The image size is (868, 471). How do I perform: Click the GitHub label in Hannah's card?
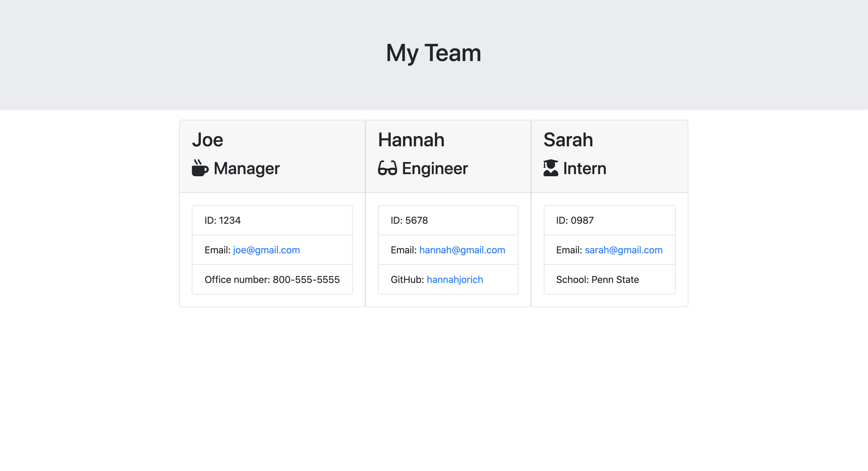coord(407,280)
